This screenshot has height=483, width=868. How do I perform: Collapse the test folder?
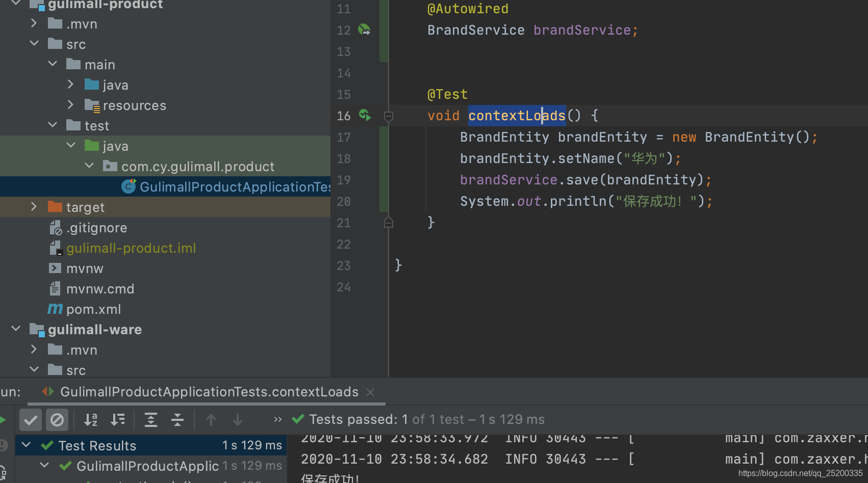(53, 125)
